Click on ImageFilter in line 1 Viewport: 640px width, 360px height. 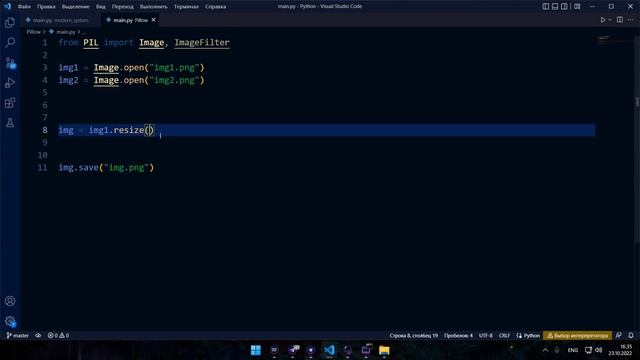[x=202, y=42]
